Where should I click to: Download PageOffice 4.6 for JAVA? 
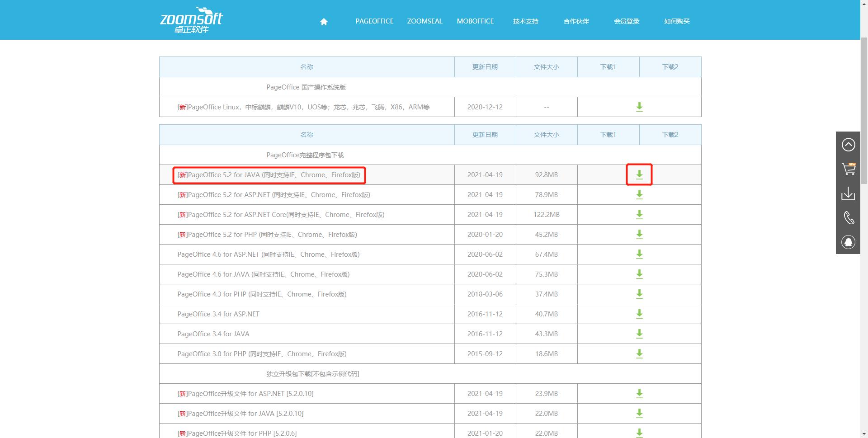[x=639, y=274]
